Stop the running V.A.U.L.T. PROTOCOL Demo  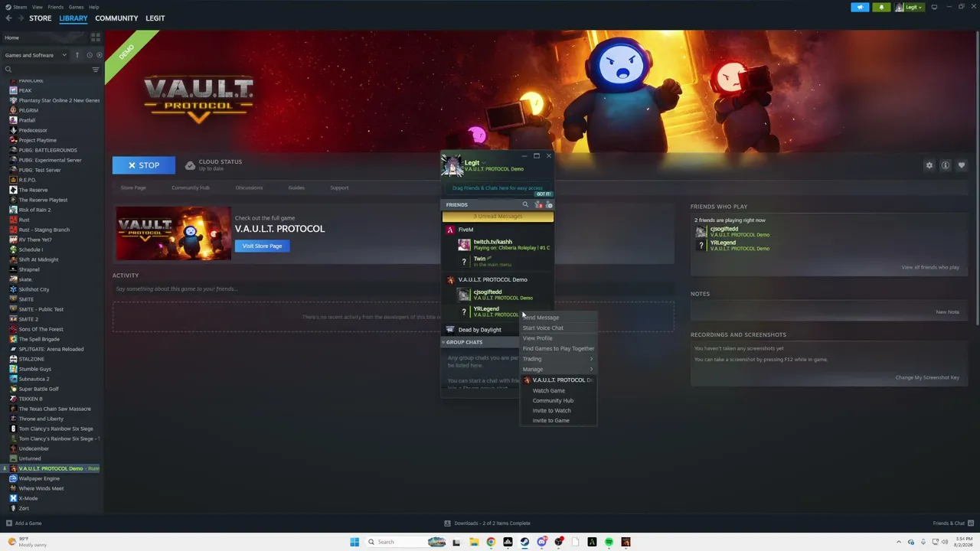click(x=144, y=165)
